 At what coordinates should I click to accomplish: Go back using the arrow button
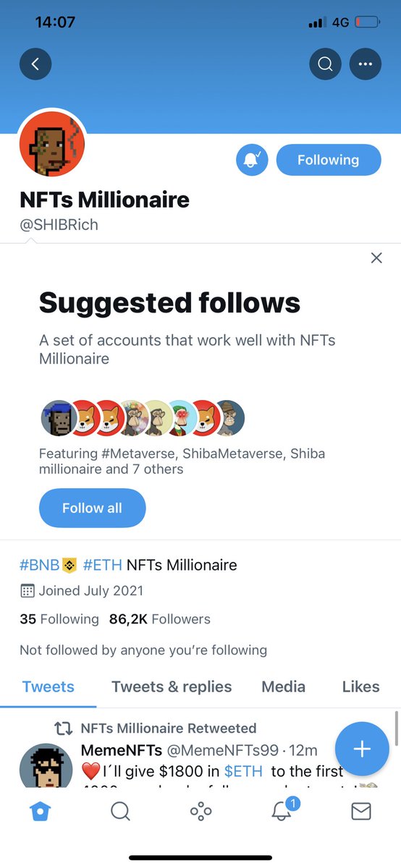(x=35, y=64)
